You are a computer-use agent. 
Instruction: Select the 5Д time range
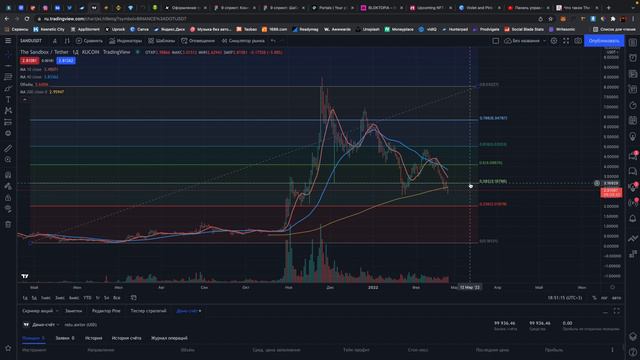point(34,298)
